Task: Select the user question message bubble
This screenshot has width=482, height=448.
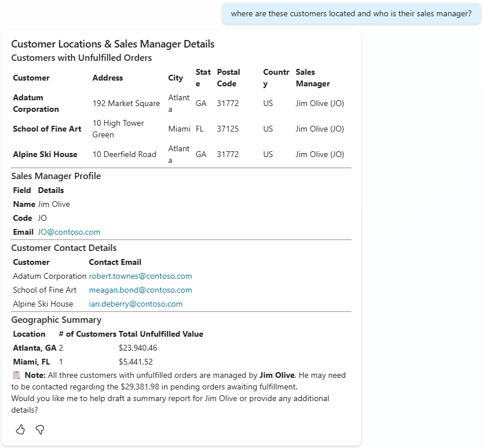Action: coord(351,14)
